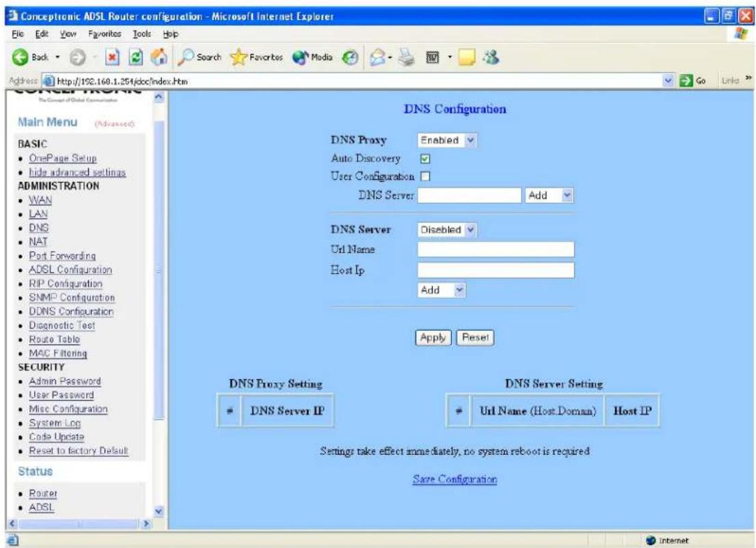
Task: Open the Port Forwarding link
Action: click(x=62, y=256)
